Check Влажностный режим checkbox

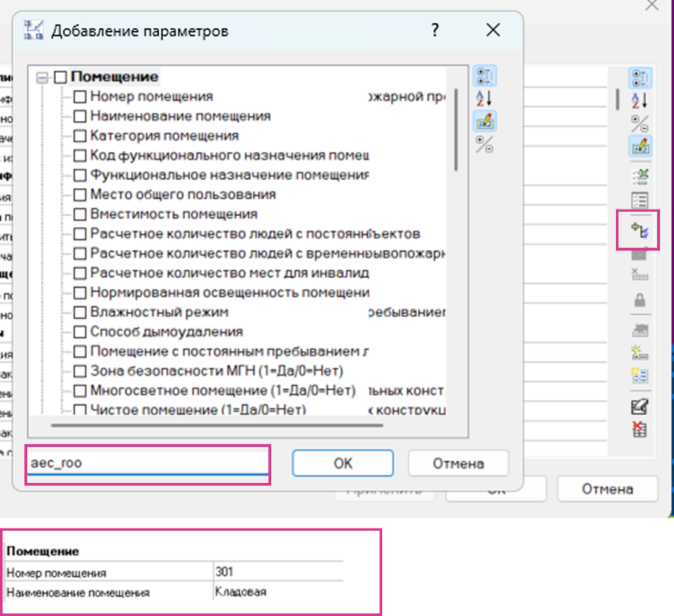coord(80,312)
